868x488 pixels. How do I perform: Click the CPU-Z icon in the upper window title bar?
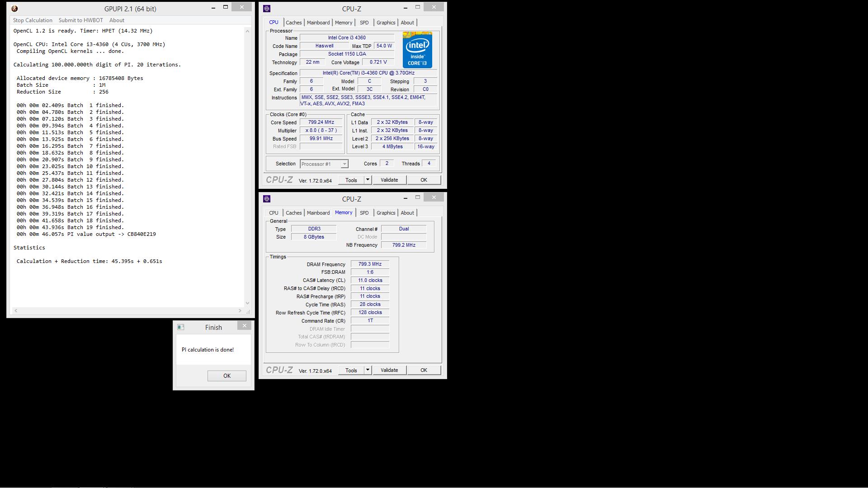267,9
